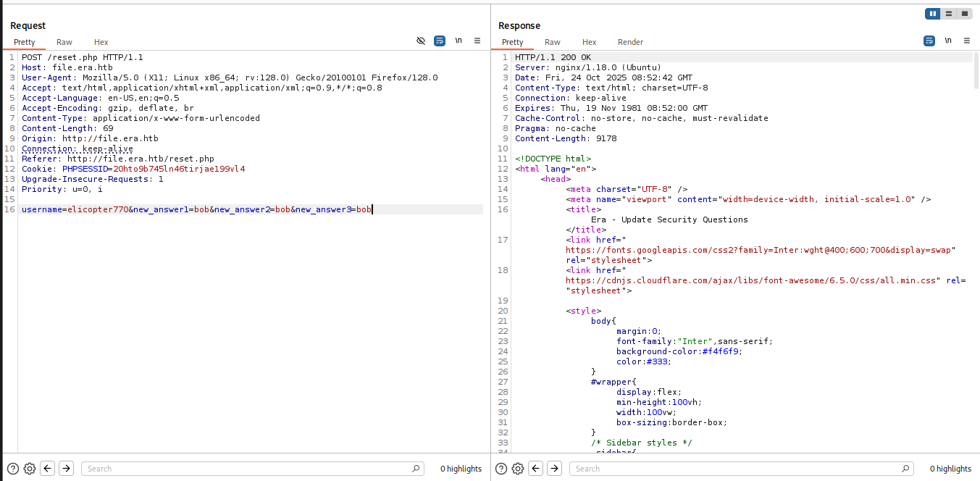Open Response search settings gear
The height and width of the screenshot is (481, 980).
518,469
